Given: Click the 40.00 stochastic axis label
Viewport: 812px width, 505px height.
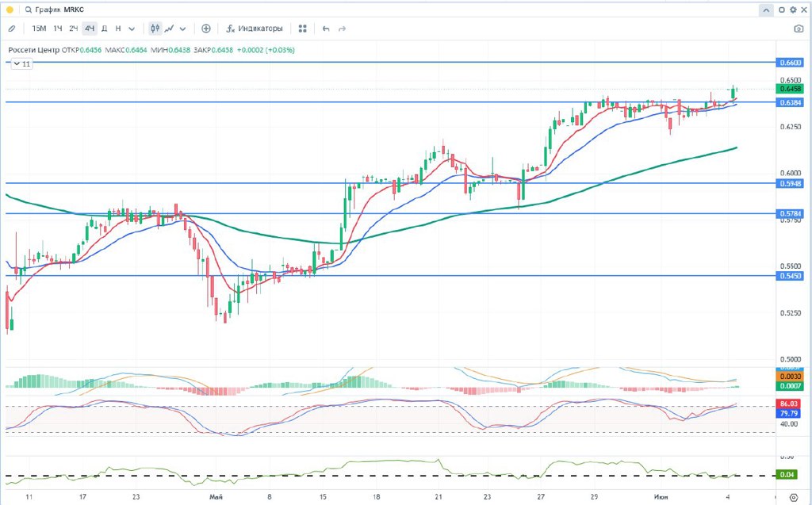Looking at the screenshot, I should tap(789, 424).
